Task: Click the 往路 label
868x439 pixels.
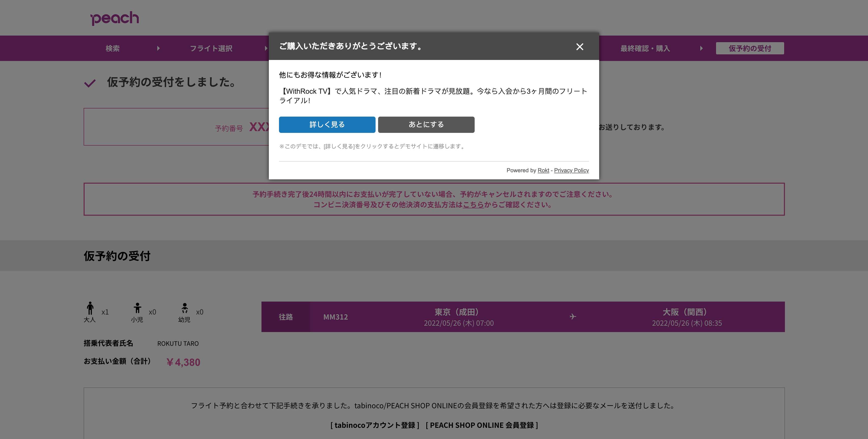Action: point(286,317)
